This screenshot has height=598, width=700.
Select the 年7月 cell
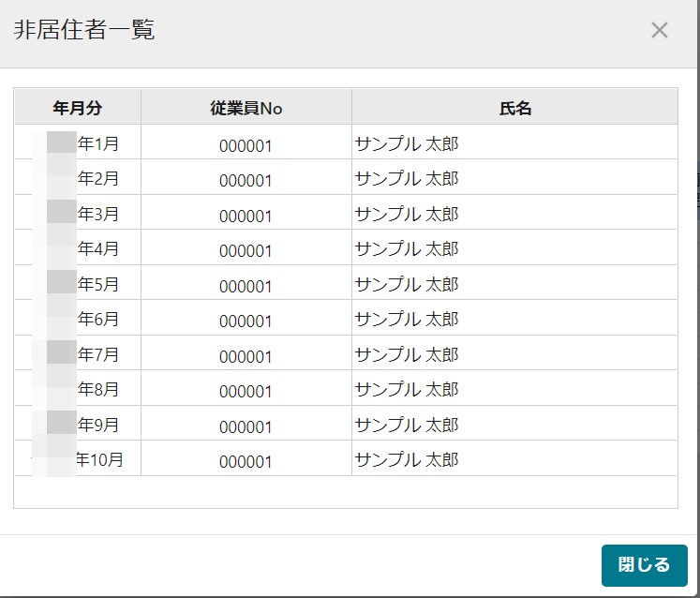coord(78,353)
